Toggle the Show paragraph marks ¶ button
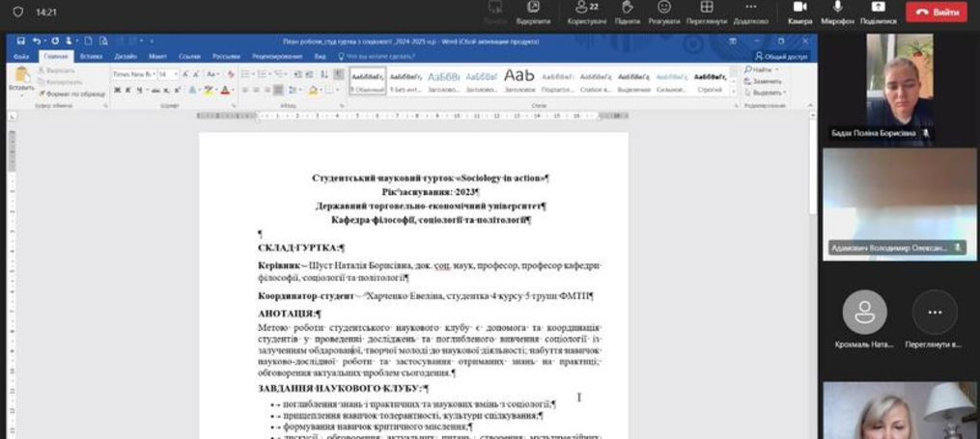 pos(338,74)
